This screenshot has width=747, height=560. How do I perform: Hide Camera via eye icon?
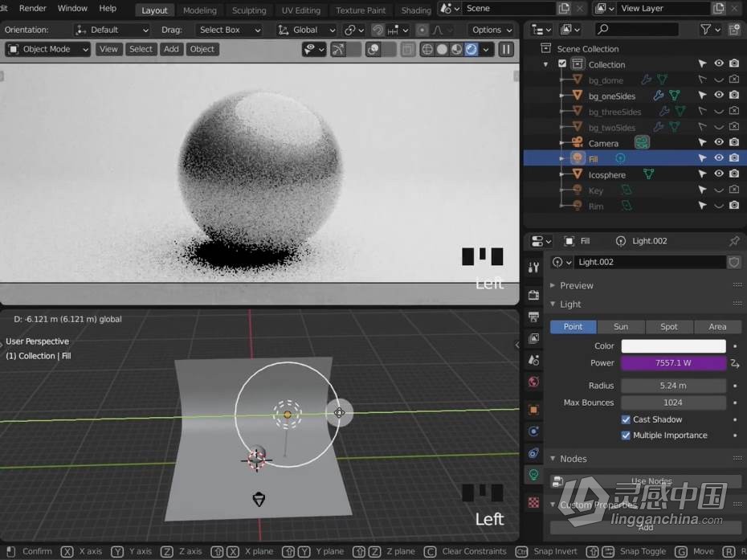tap(718, 142)
